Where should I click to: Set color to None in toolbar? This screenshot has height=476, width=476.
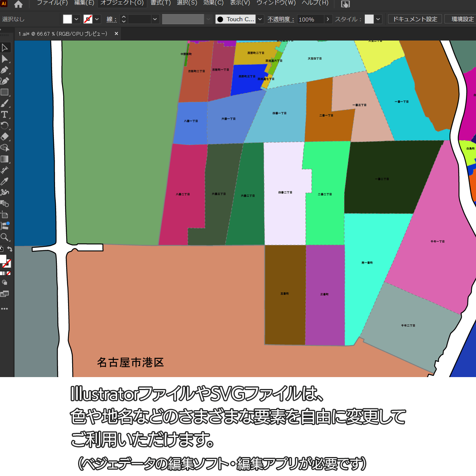click(9, 273)
